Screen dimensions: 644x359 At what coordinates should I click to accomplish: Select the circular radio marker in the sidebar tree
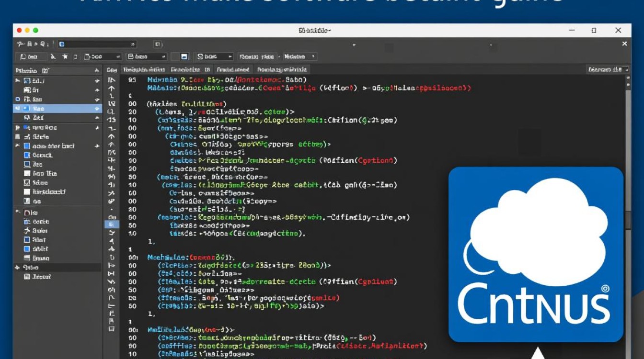(x=18, y=100)
